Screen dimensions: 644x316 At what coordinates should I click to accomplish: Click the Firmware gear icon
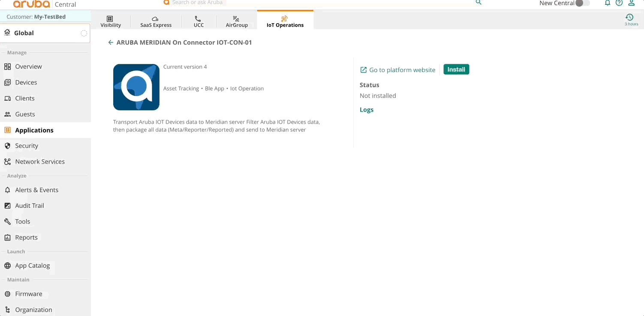point(7,294)
